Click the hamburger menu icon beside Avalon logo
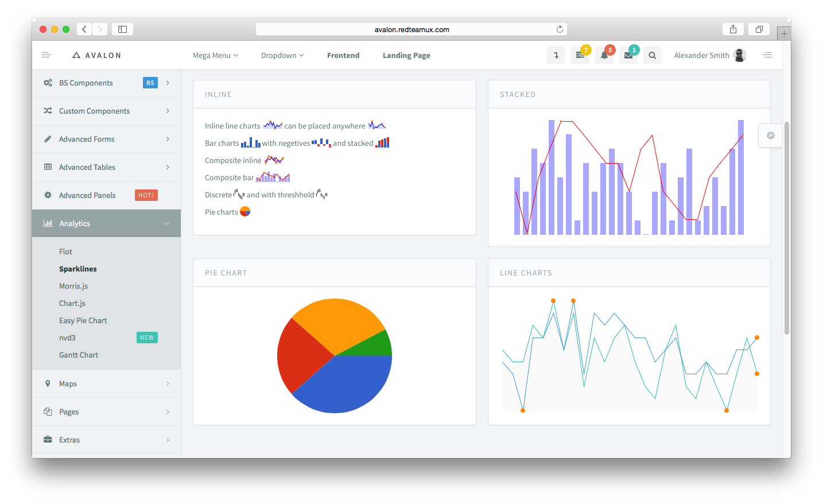 click(46, 55)
